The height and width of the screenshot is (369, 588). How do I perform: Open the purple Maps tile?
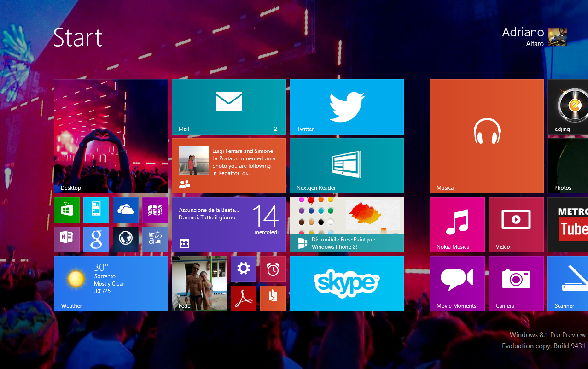tap(155, 210)
